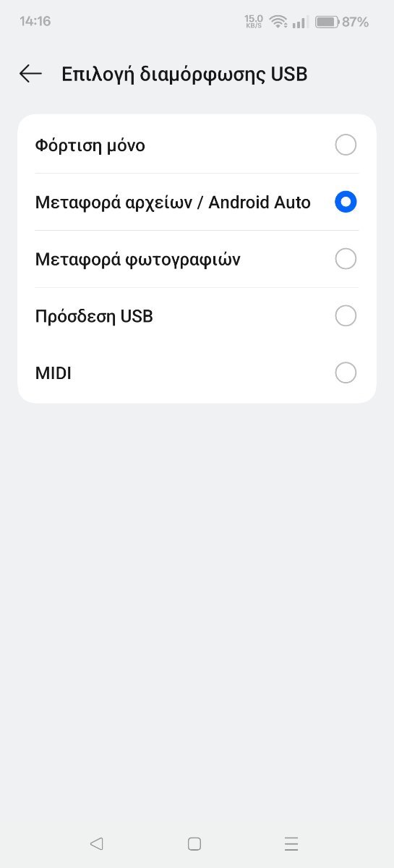Select Μεταφορά αρχείων / Android Auto radio button
The width and height of the screenshot is (394, 868).
346,203
